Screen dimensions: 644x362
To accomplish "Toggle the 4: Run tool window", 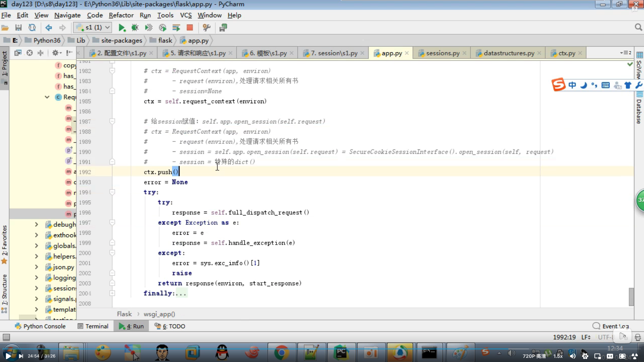I will pos(131,326).
